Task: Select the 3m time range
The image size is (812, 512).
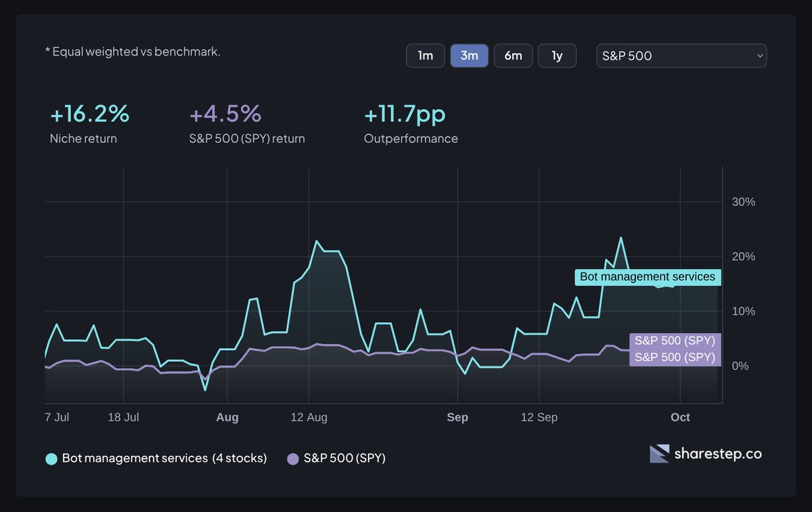Action: coord(470,56)
